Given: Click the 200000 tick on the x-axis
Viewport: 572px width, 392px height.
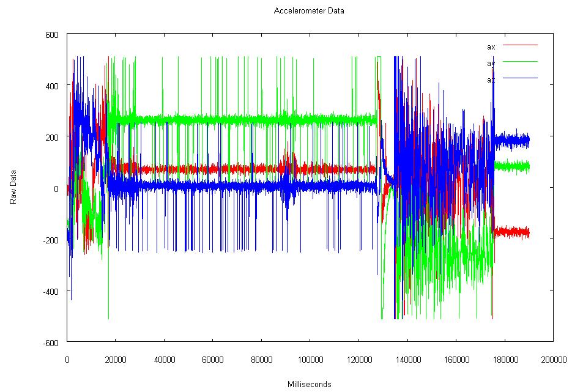Looking at the screenshot, I should (553, 360).
